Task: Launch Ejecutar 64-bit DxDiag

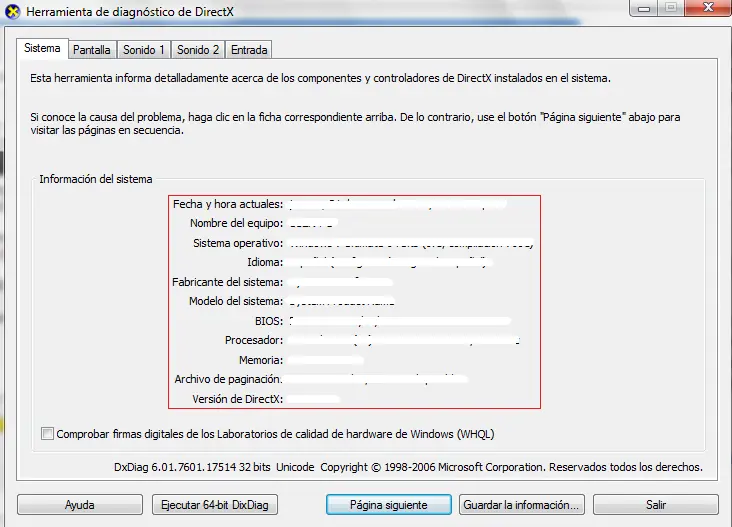Action: point(215,505)
